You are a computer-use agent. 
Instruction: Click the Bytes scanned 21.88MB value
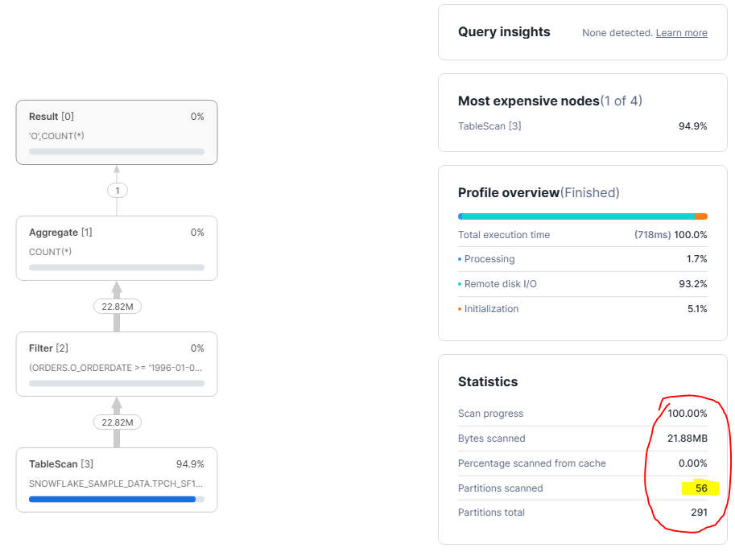point(688,439)
